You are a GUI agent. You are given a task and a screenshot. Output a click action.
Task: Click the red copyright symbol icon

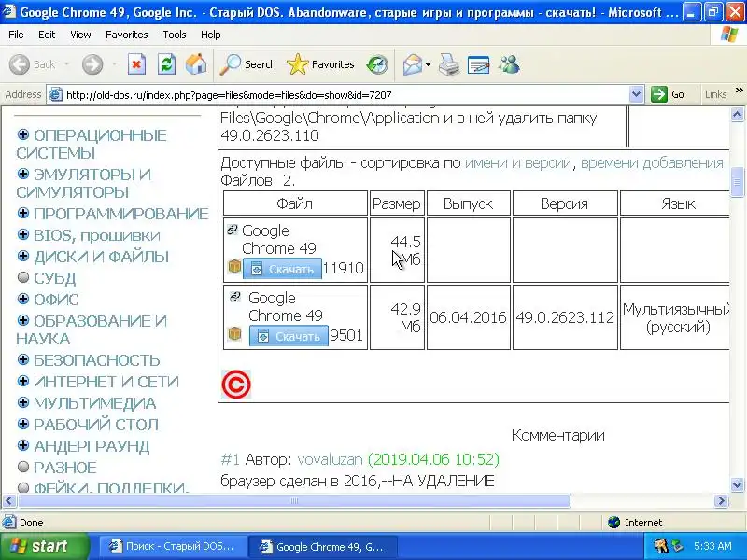pos(236,385)
